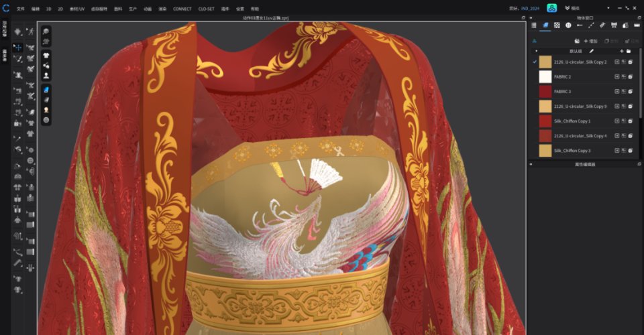
Task: Select the FABRIC 2 white swatch
Action: [x=545, y=76]
